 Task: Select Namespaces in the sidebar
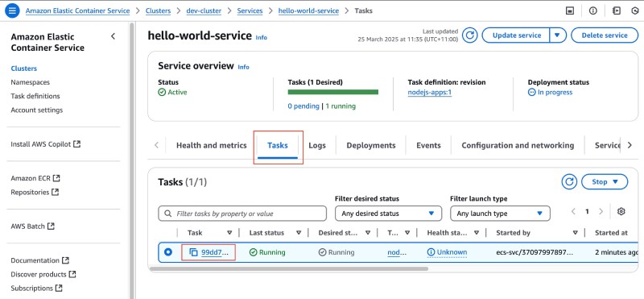click(30, 82)
